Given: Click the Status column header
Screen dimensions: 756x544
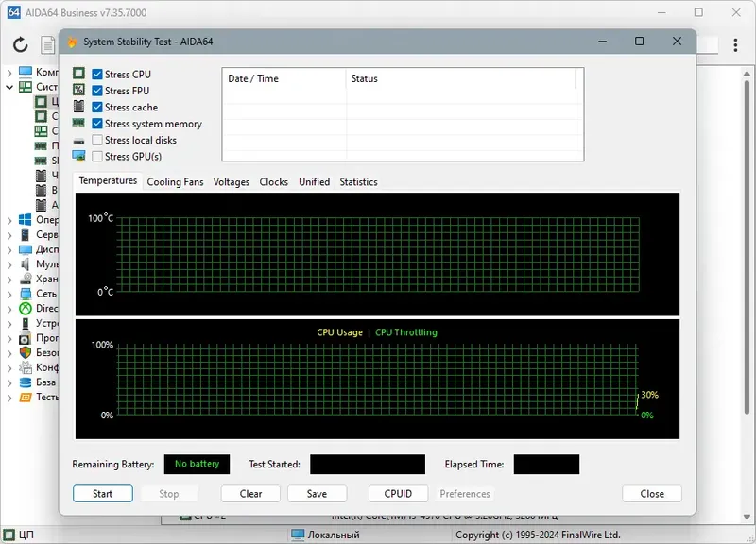Looking at the screenshot, I should [x=460, y=78].
